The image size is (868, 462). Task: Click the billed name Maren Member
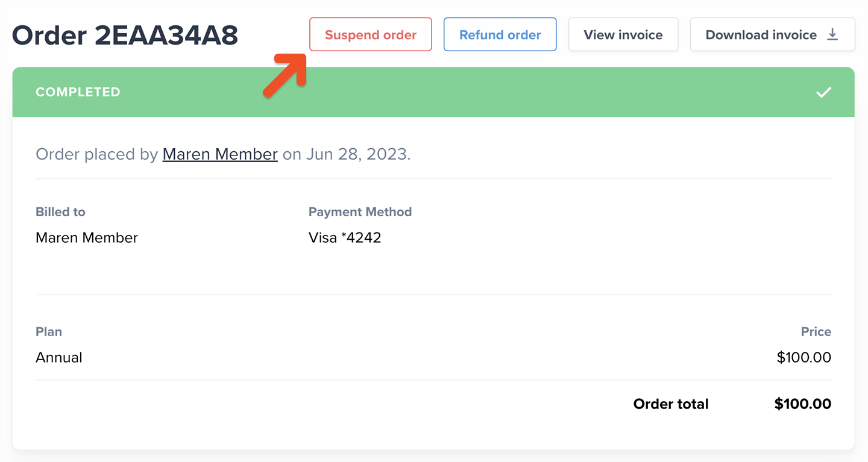[x=87, y=238]
